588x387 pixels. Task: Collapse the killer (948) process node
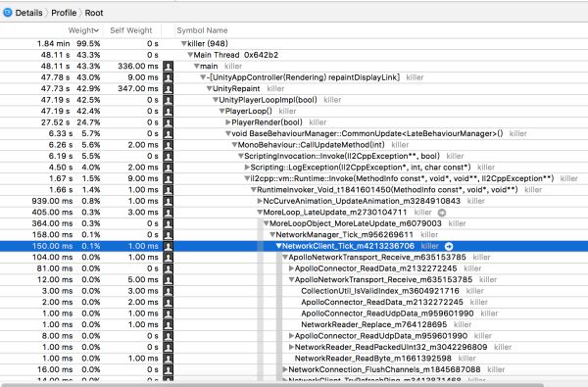tap(184, 43)
